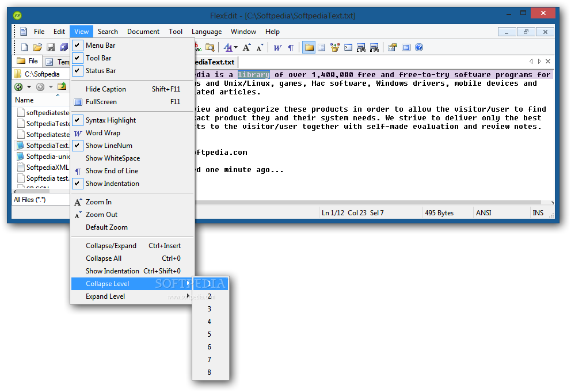571x392 pixels.
Task: Go forward in file browser panel
Action: (x=40, y=87)
